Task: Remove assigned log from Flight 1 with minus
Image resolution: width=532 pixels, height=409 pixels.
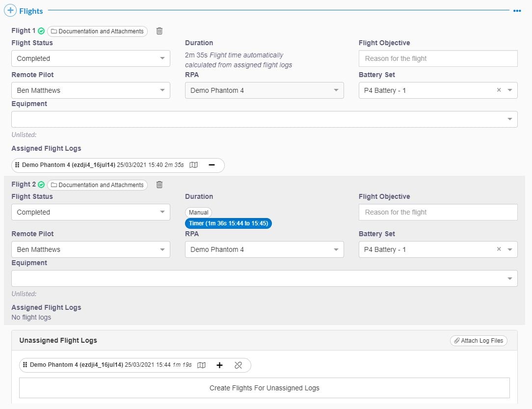Action: (x=212, y=165)
